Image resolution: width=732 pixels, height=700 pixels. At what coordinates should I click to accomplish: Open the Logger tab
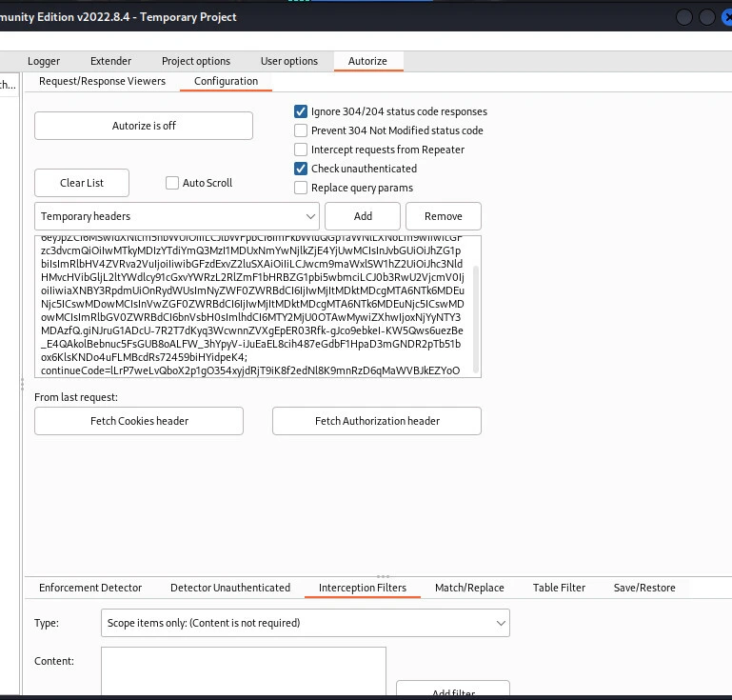click(x=44, y=61)
